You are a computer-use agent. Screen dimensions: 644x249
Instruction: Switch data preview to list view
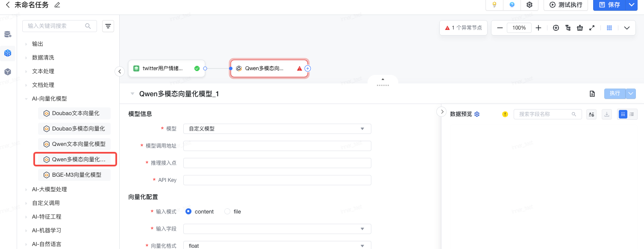tap(632, 114)
